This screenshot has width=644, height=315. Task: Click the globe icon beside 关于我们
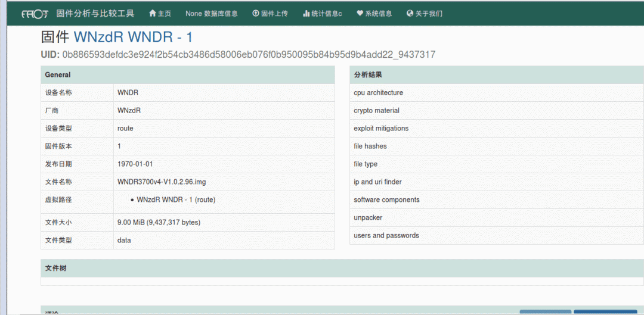click(410, 14)
